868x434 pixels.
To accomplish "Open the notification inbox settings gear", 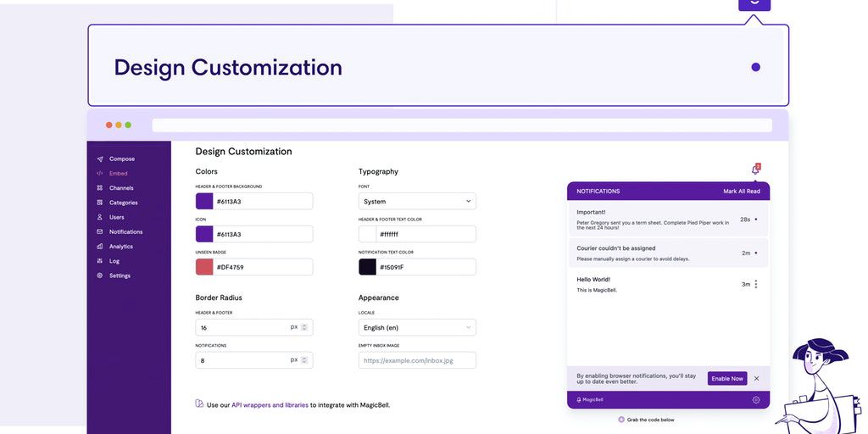I will (756, 400).
